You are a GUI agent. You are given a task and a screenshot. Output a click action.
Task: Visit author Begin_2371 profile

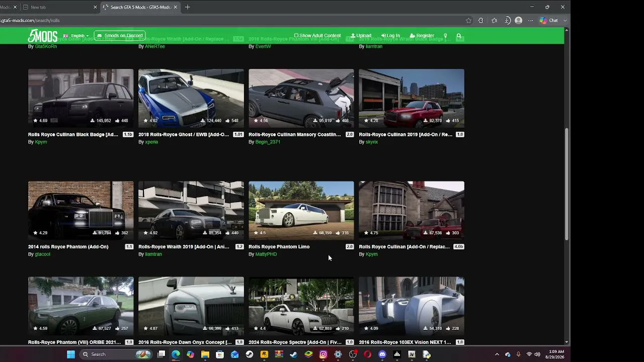coord(268,142)
